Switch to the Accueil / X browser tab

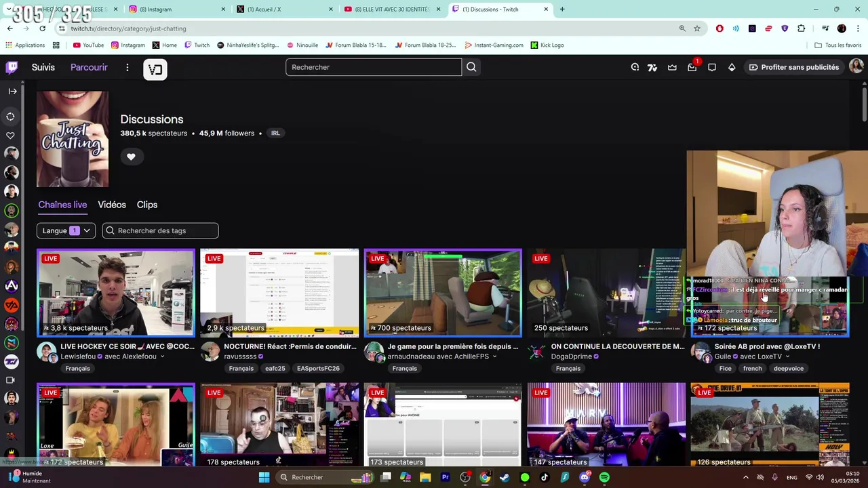tap(285, 9)
